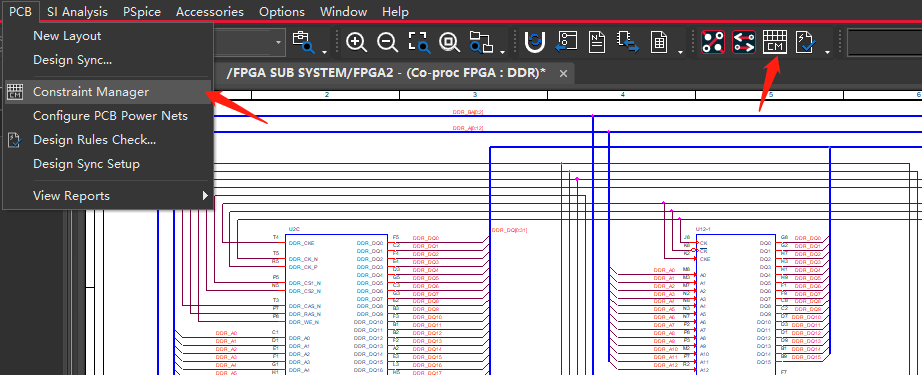Open the SI Analysis menu
Screen dimensions: 922x375
78,12
